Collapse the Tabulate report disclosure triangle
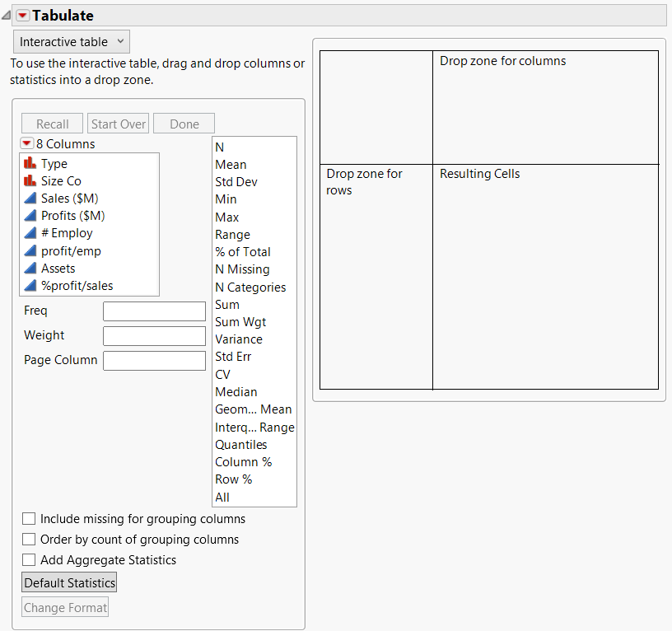The image size is (672, 631). pos(7,13)
